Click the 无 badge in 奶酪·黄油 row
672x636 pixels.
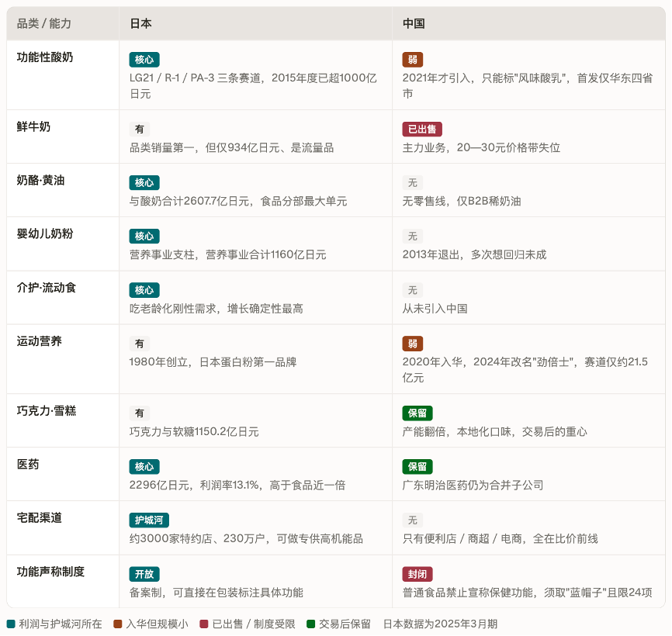[413, 183]
